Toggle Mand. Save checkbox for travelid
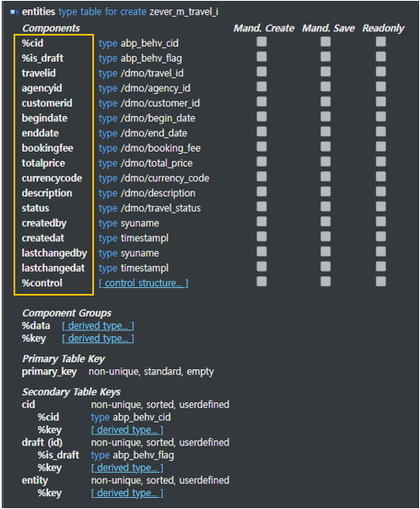Screen dimensions: 420x509 coord(325,72)
